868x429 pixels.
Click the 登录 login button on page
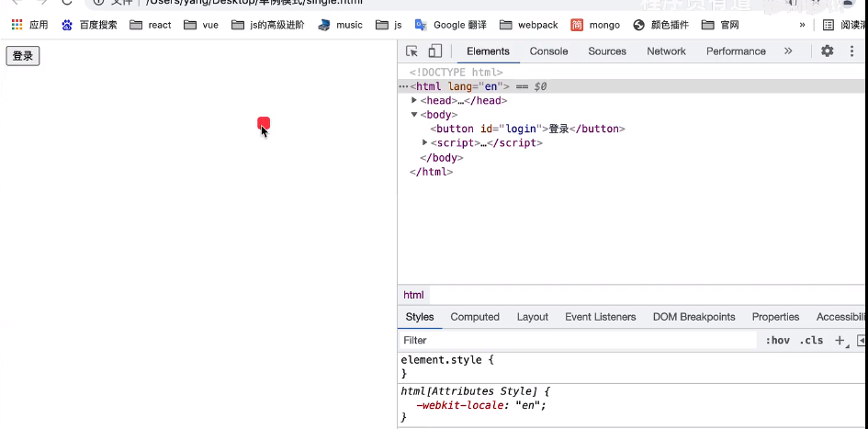click(x=23, y=56)
